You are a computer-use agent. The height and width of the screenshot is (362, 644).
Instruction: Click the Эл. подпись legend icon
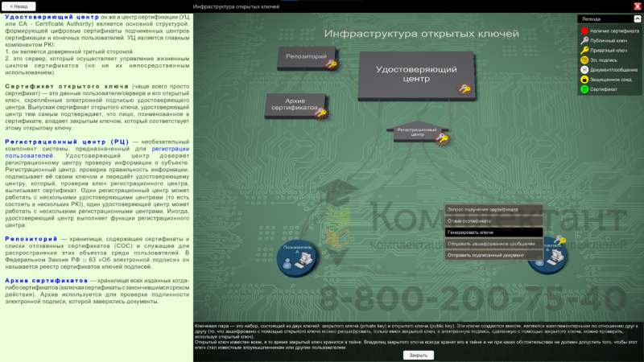click(584, 60)
